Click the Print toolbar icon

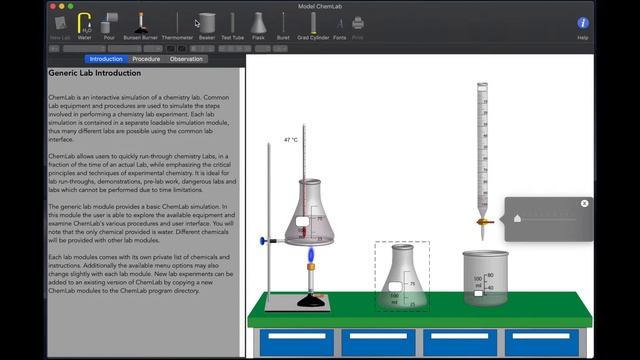[358, 28]
